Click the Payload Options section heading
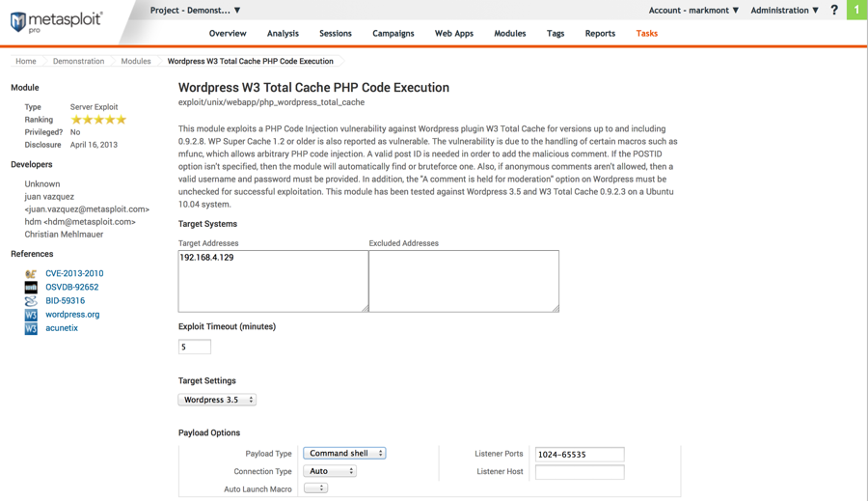This screenshot has width=868, height=501. (209, 432)
